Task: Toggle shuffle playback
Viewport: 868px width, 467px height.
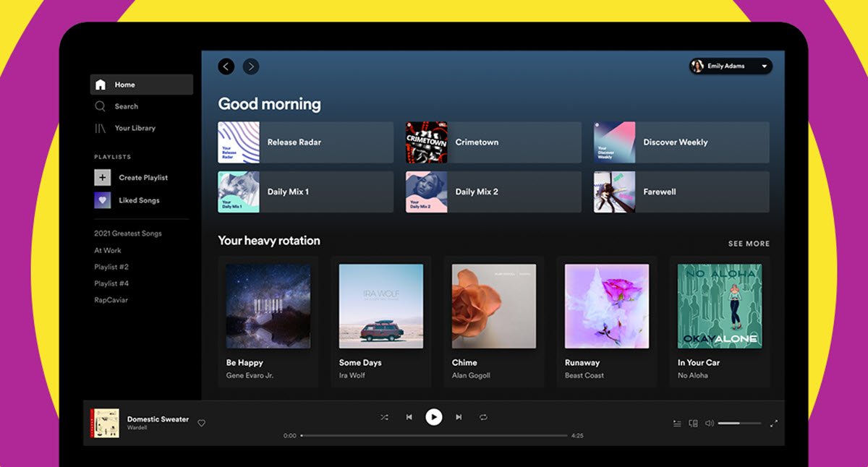Action: (x=384, y=417)
